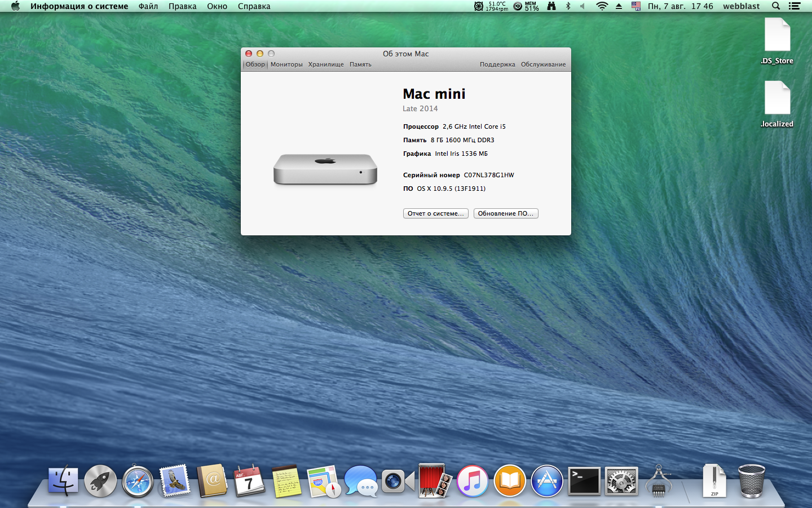Screen dimensions: 812x508
Task: Click Mac mini product image
Action: click(325, 169)
